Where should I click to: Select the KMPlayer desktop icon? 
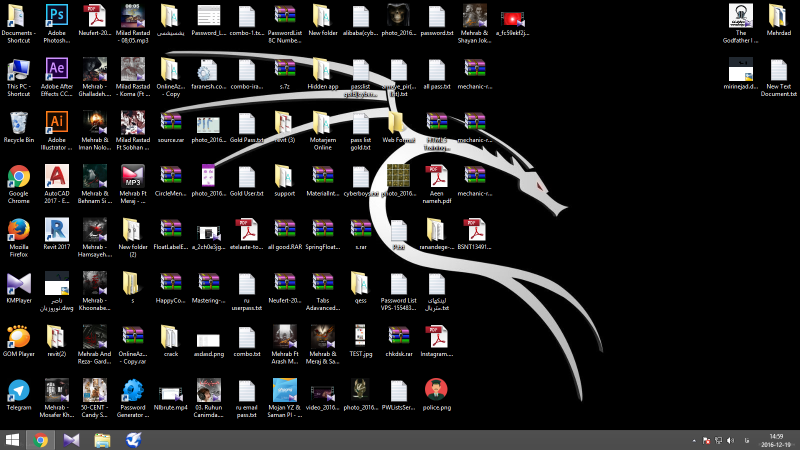(18, 283)
